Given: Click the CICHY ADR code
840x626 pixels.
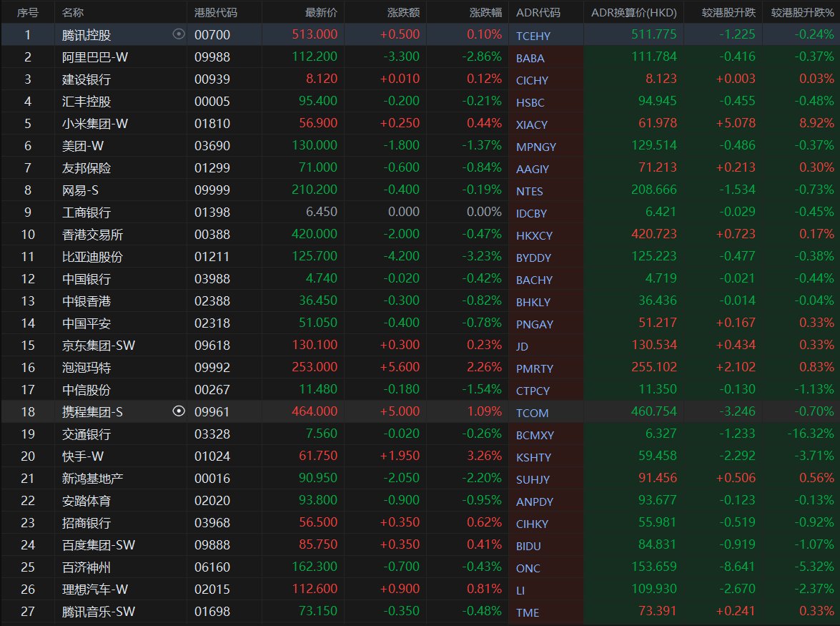Looking at the screenshot, I should (532, 80).
